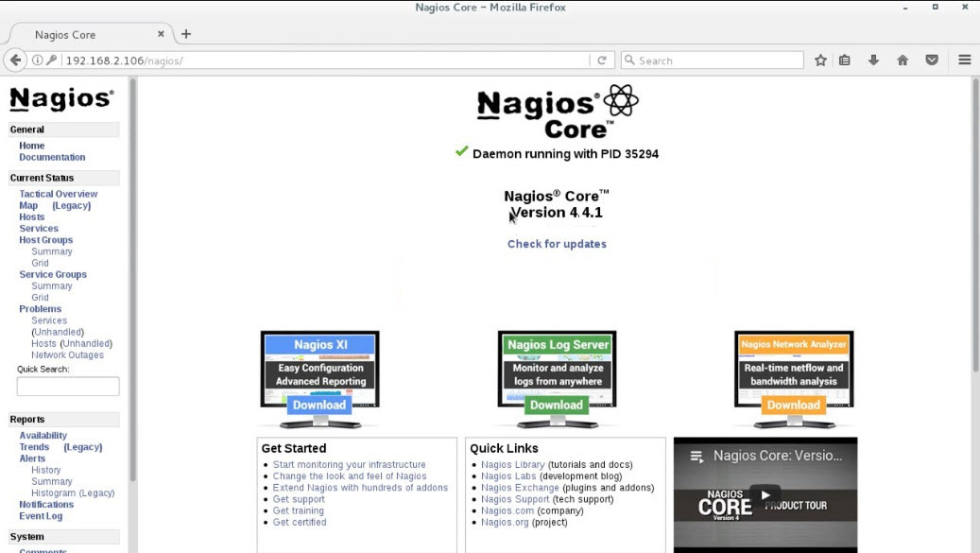Go to the Firefox home page icon
Image resolution: width=980 pixels, height=553 pixels.
coord(903,60)
